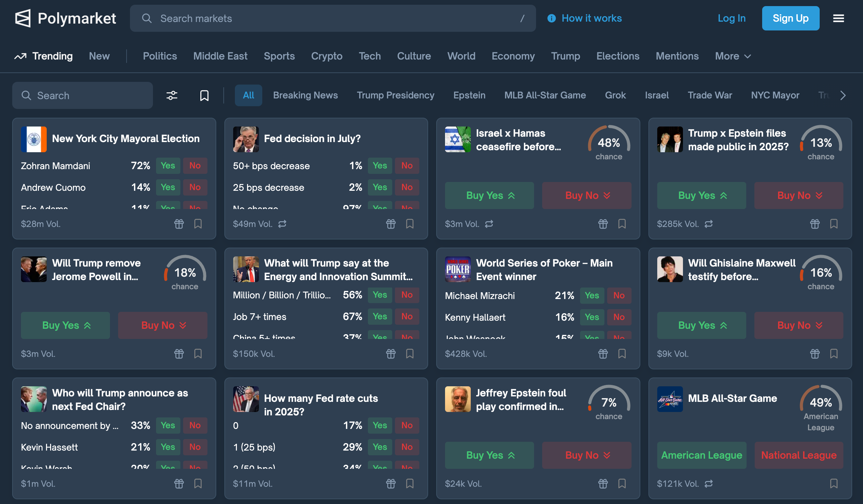Bookmark the MLB All-Star Game market
The image size is (863, 504).
(834, 483)
